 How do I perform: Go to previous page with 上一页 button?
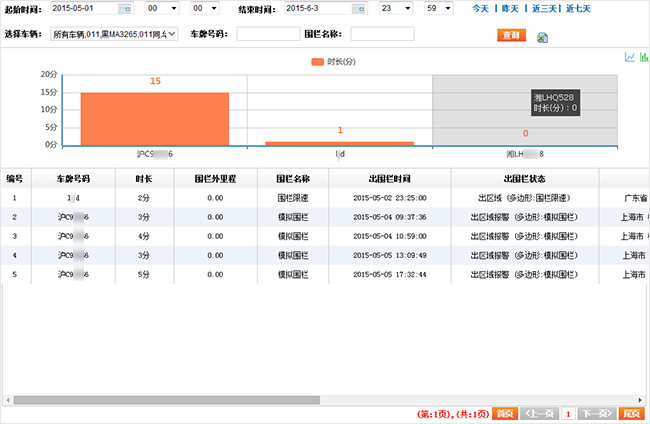pyautogui.click(x=539, y=414)
